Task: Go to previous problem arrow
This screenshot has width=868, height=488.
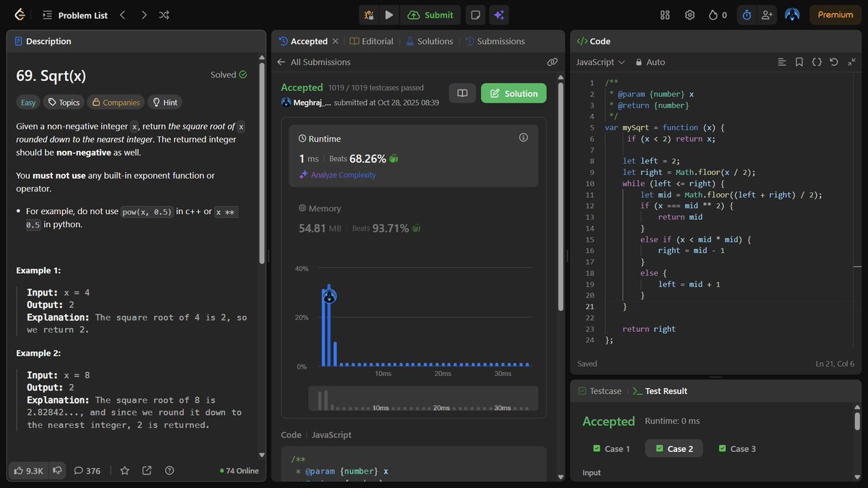Action: pyautogui.click(x=122, y=14)
